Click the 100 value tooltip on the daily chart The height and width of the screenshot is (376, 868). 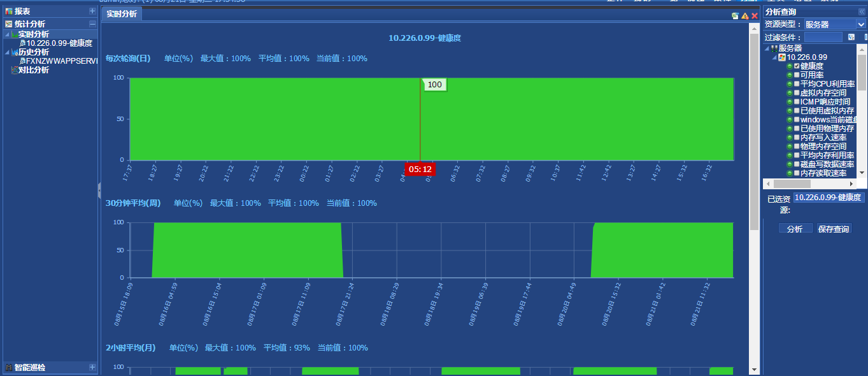[x=434, y=85]
